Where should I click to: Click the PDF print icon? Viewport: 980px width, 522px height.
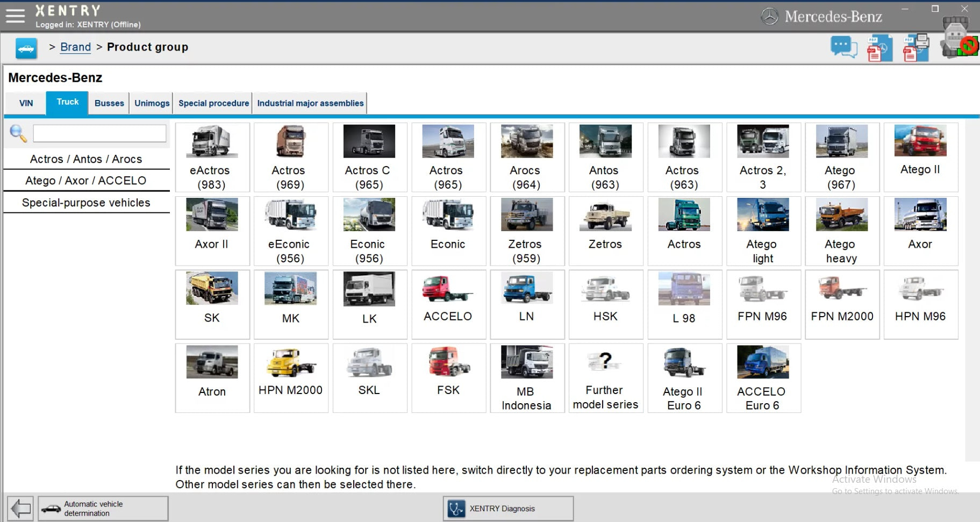[x=915, y=48]
